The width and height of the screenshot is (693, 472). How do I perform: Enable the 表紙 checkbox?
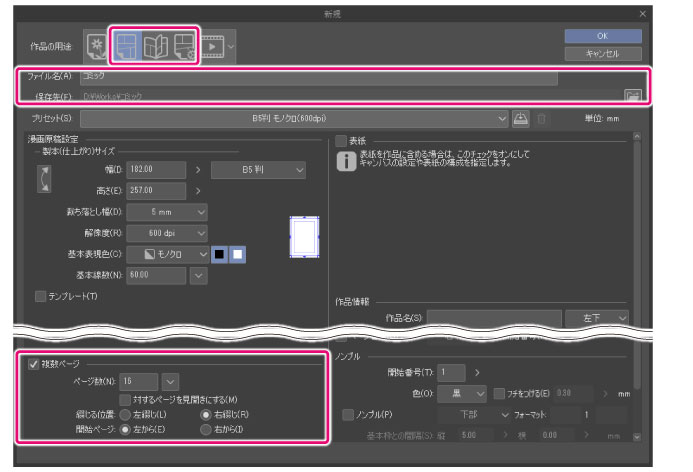(341, 141)
